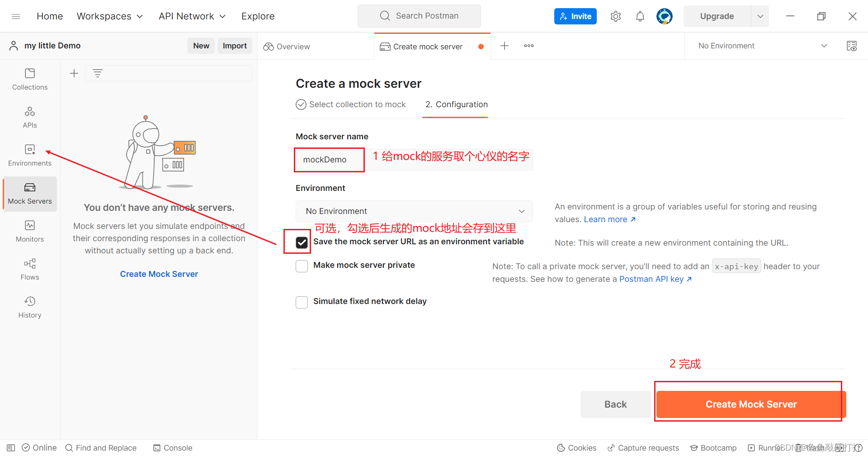
Task: Click the Create Mock Server button
Action: [x=750, y=404]
